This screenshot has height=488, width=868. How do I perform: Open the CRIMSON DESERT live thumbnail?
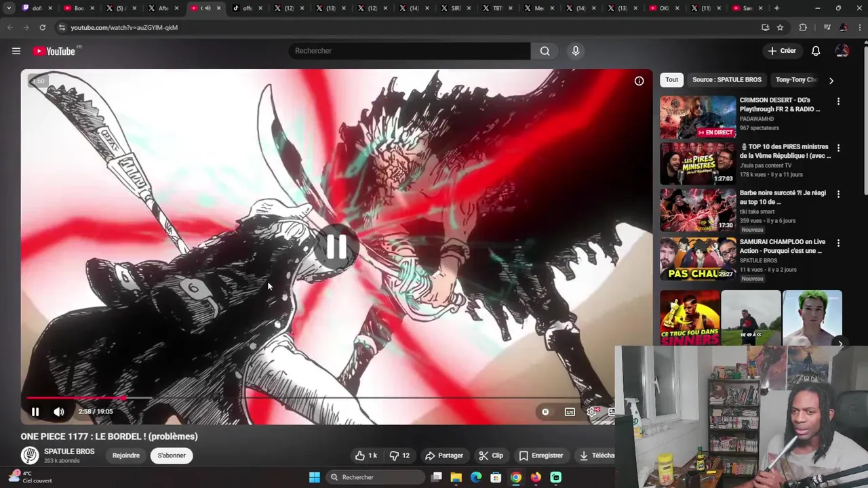(x=698, y=117)
